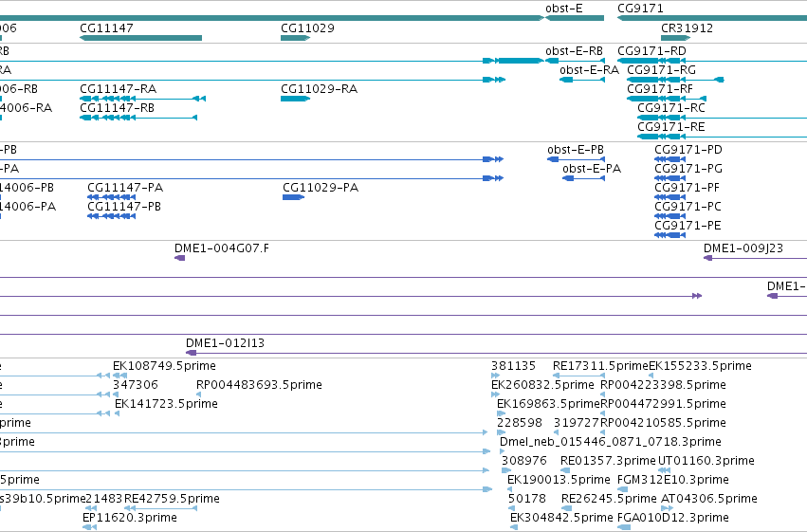807x532 pixels.
Task: Choose the CG9171-PF protein label
Action: 688,188
